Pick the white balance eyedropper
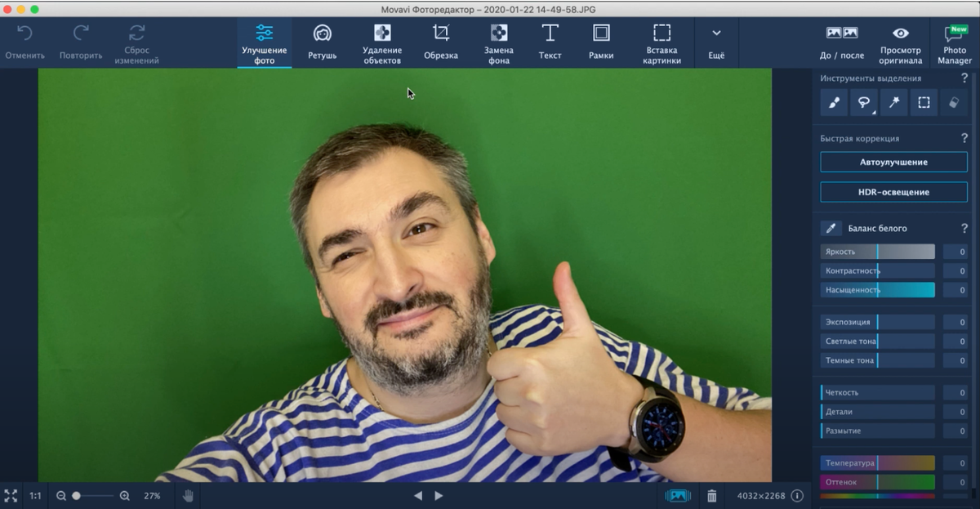Viewport: 980px width, 509px height. (x=831, y=229)
